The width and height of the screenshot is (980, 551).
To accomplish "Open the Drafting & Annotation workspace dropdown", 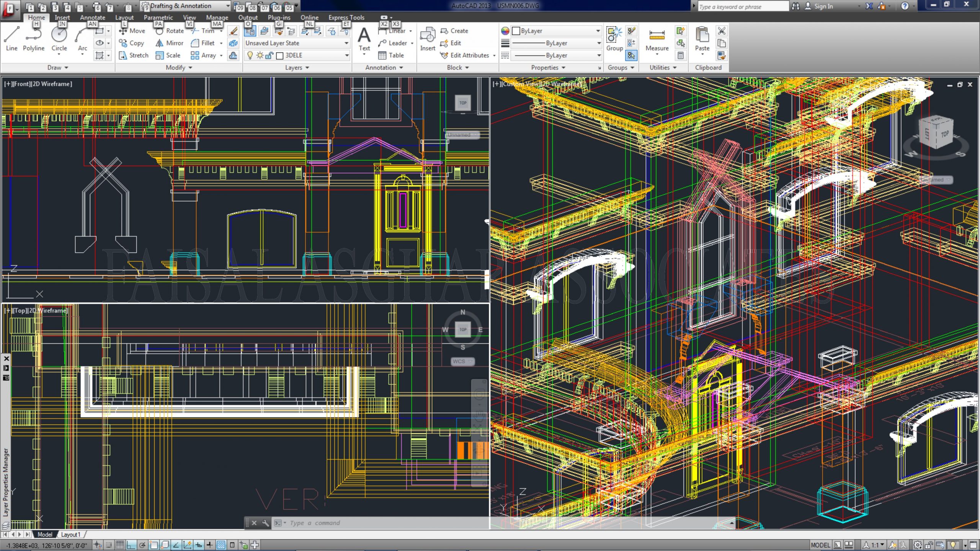I will coord(227,6).
